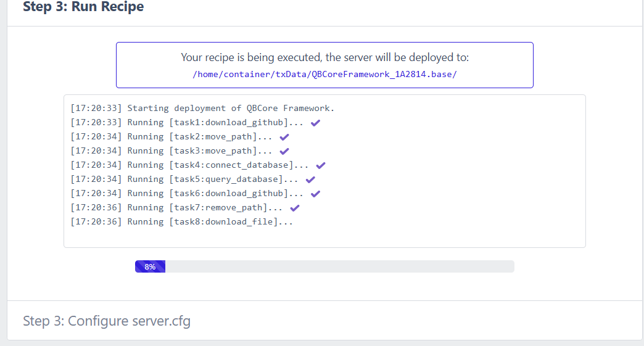Click the log line 'Running [task8:download_file]...'
The image size is (644, 346).
[x=181, y=221]
